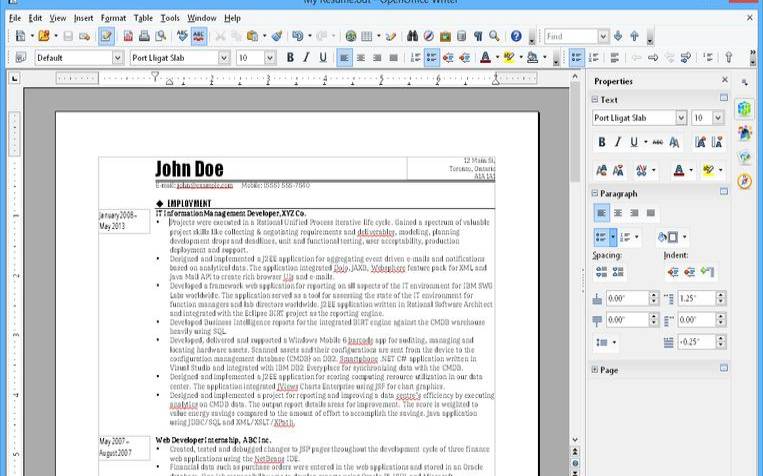Viewport: 763px width, 476px height.
Task: Click the OpenOffice Help question mark icon
Action: [x=517, y=37]
